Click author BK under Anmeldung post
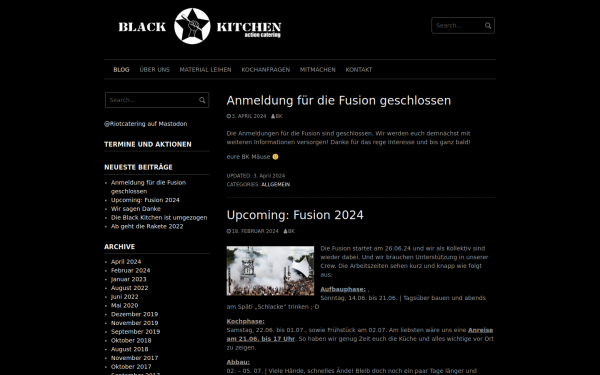 279,116
